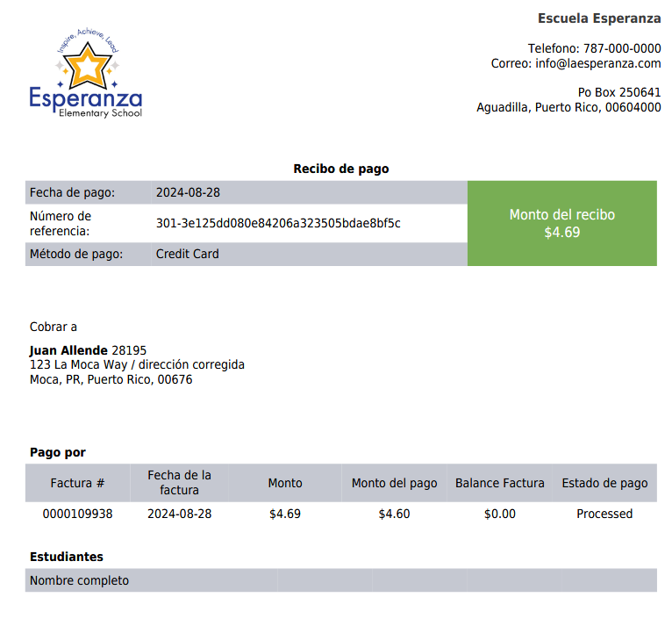Click the Fecha de pago: label
Image resolution: width=672 pixels, height=626 pixels.
72,193
